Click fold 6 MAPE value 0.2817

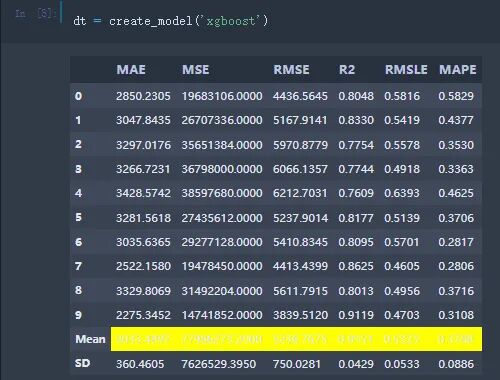point(456,242)
